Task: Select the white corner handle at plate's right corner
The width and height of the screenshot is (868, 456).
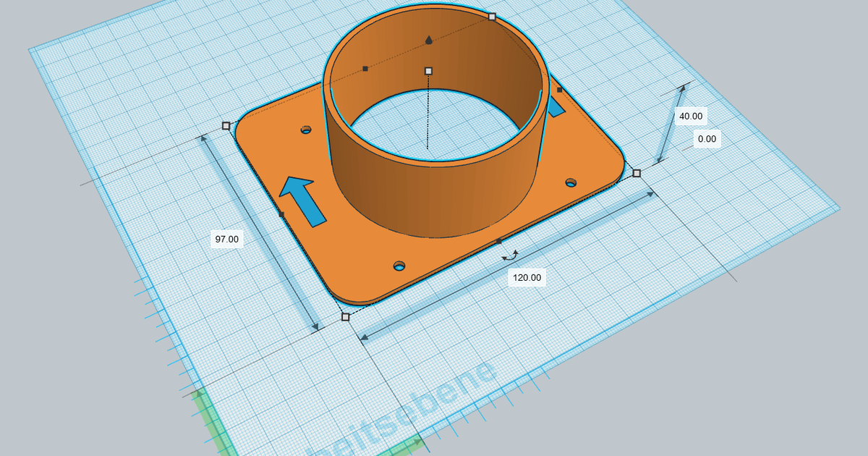Action: point(637,173)
